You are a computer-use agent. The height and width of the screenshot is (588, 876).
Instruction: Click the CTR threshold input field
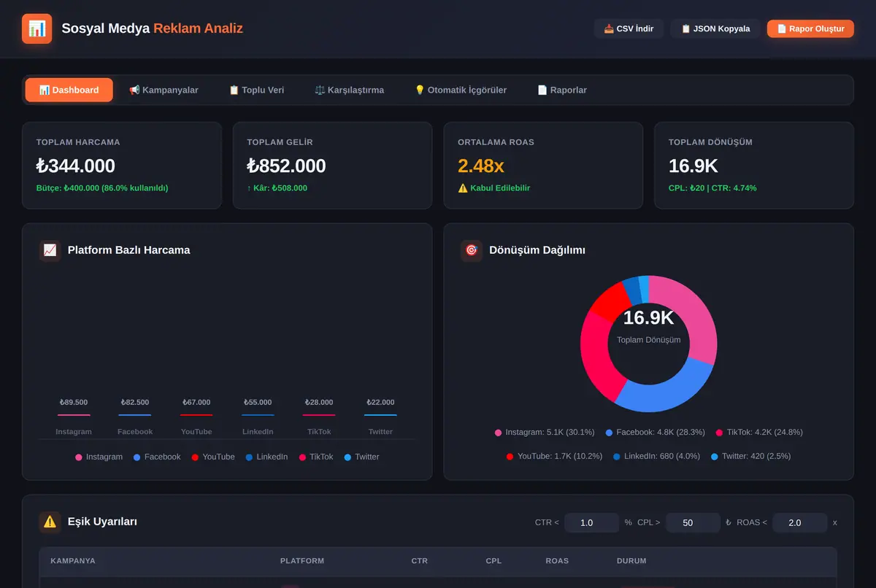point(591,522)
